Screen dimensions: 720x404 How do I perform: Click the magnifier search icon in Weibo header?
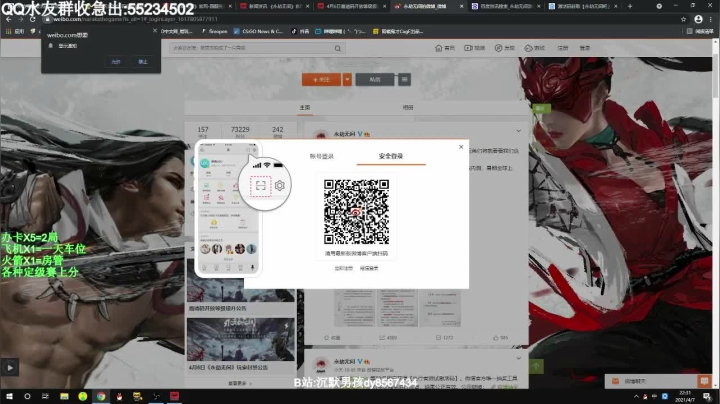pyautogui.click(x=338, y=48)
